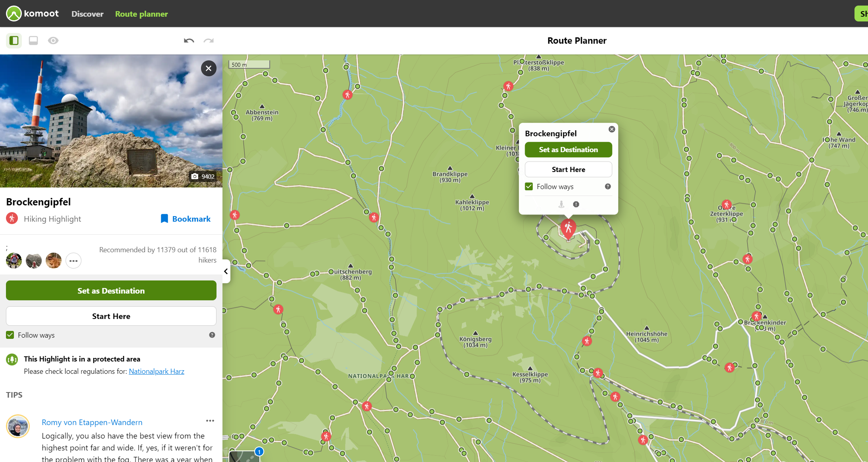Click the komoot logo icon
868x462 pixels.
(14, 14)
